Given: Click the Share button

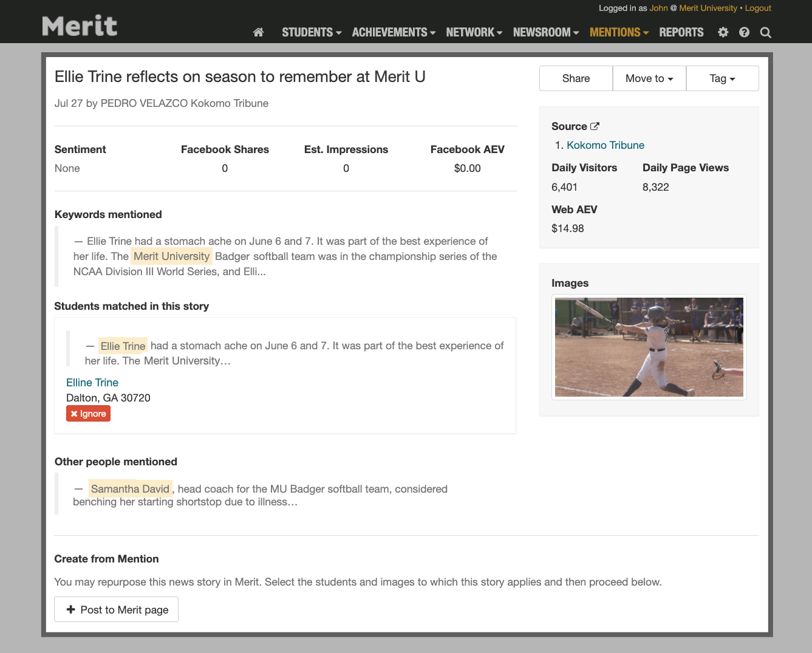Looking at the screenshot, I should 576,78.
